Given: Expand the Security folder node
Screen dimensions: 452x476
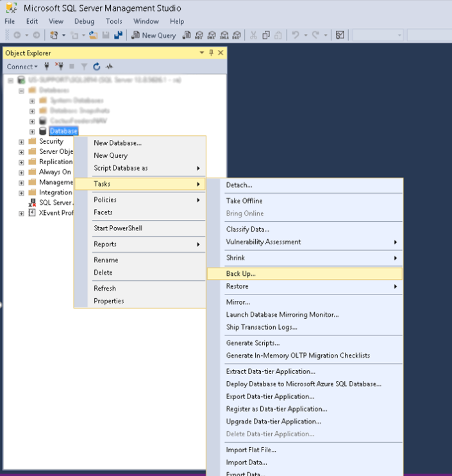Looking at the screenshot, I should [x=21, y=142].
